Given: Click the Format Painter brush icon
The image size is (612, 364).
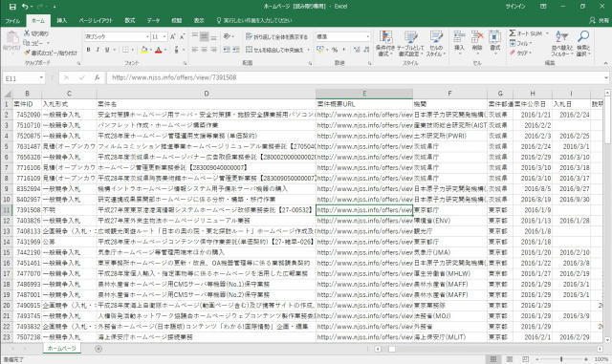Looking at the screenshot, I should pos(27,53).
